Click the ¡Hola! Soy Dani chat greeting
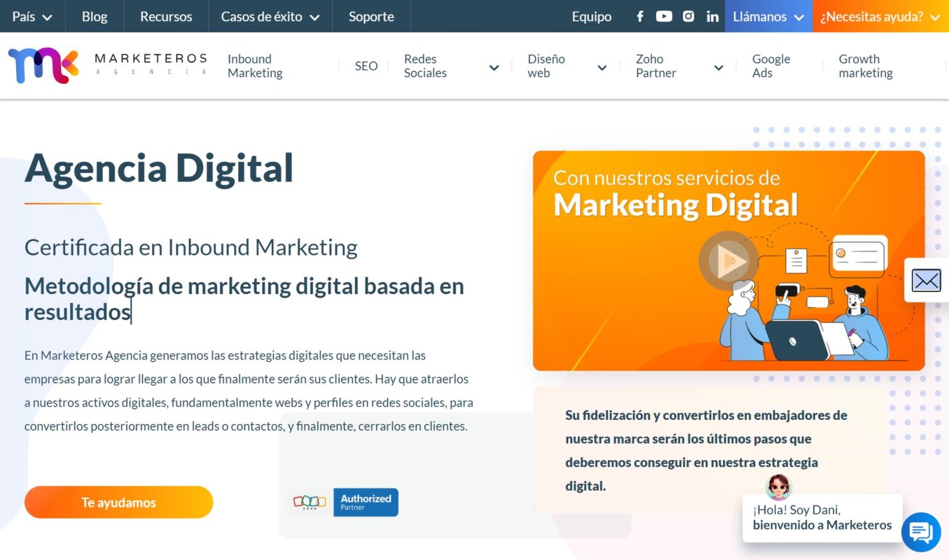 [822, 517]
